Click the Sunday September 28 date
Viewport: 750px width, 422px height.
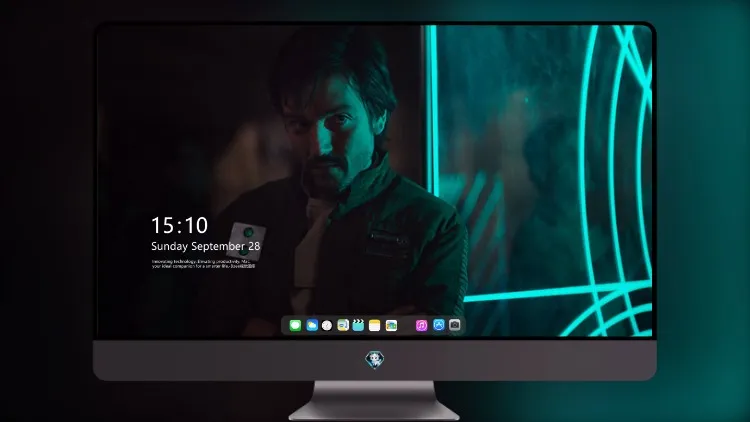point(206,246)
